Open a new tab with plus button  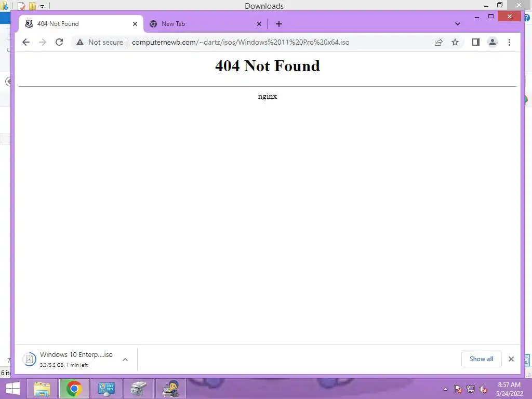pyautogui.click(x=279, y=24)
